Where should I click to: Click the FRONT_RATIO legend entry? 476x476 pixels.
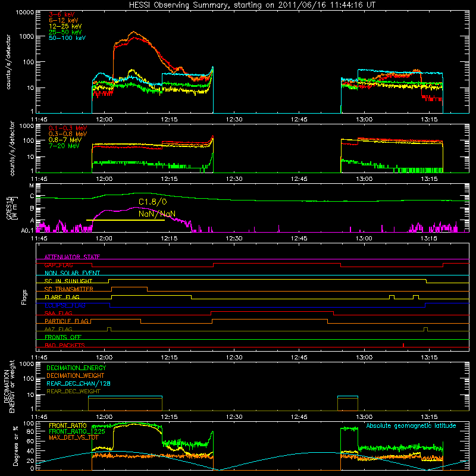pos(68,425)
